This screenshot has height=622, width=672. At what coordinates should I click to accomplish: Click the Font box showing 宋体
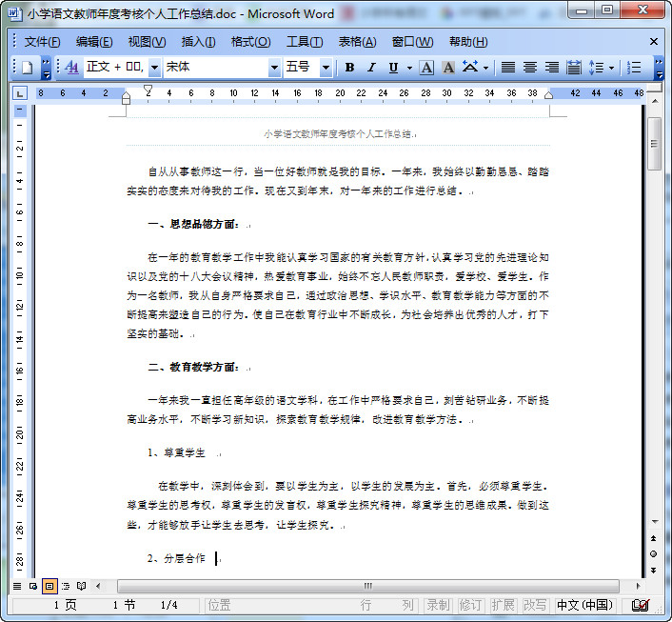tap(216, 68)
